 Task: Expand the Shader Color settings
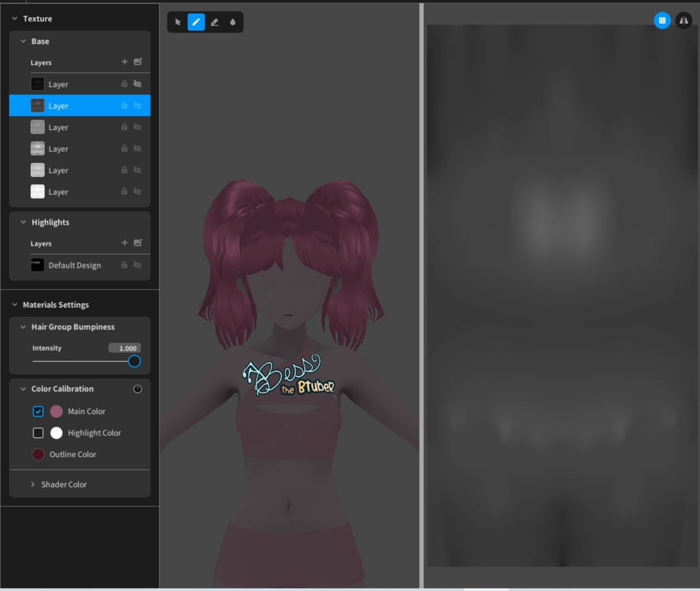click(x=32, y=484)
